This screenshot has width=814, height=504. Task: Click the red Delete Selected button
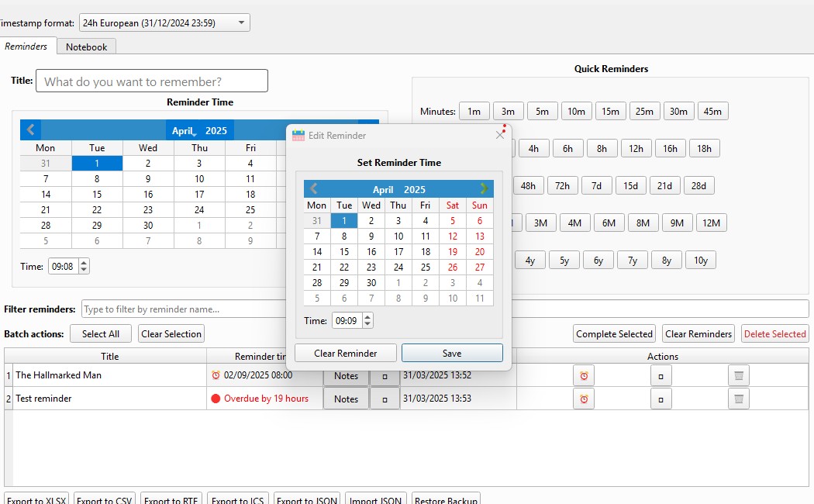(x=774, y=333)
